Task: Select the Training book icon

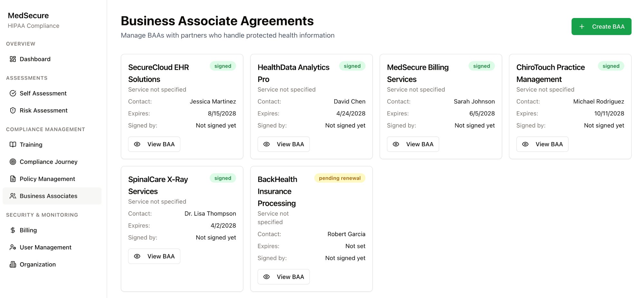Action: coord(13,145)
